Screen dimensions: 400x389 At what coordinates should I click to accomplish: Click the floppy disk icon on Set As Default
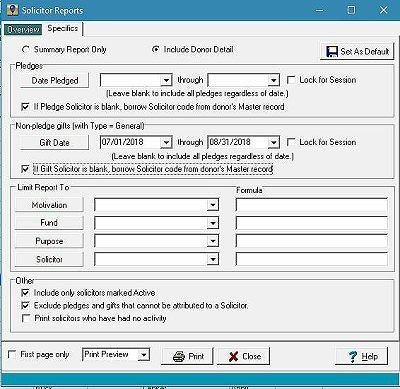(x=332, y=52)
